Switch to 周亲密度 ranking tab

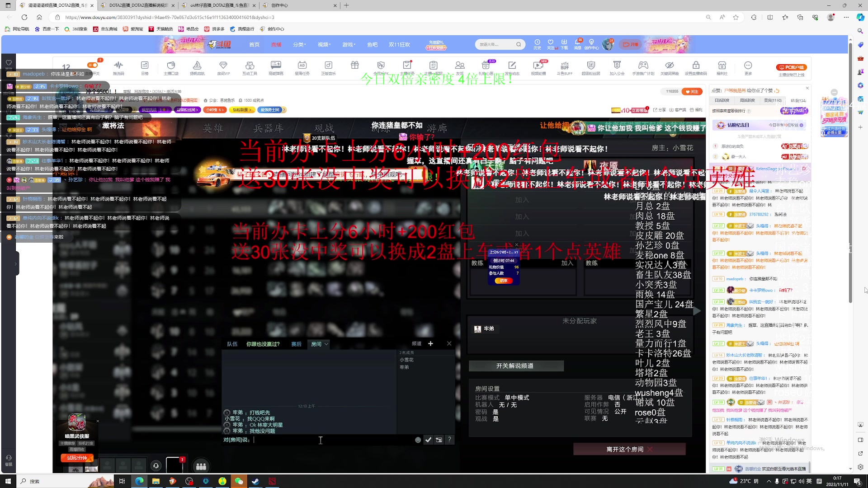pyautogui.click(x=747, y=100)
